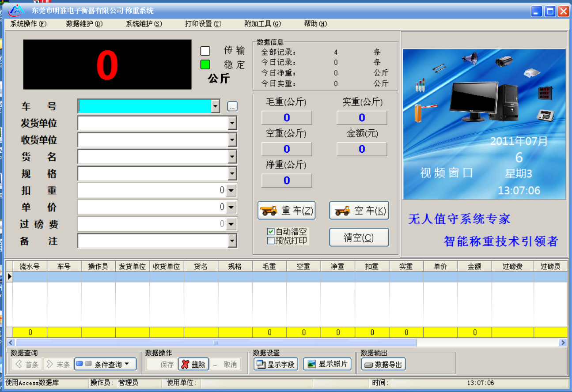Click the ellipsis button beside 车号
Screen dimensions: 572x392
232,106
